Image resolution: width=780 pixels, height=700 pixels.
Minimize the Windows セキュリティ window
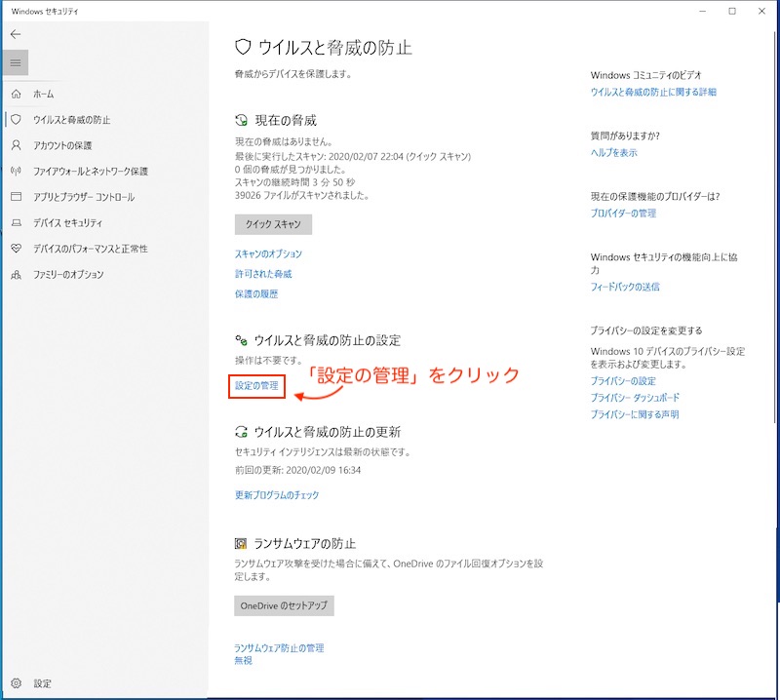702,11
